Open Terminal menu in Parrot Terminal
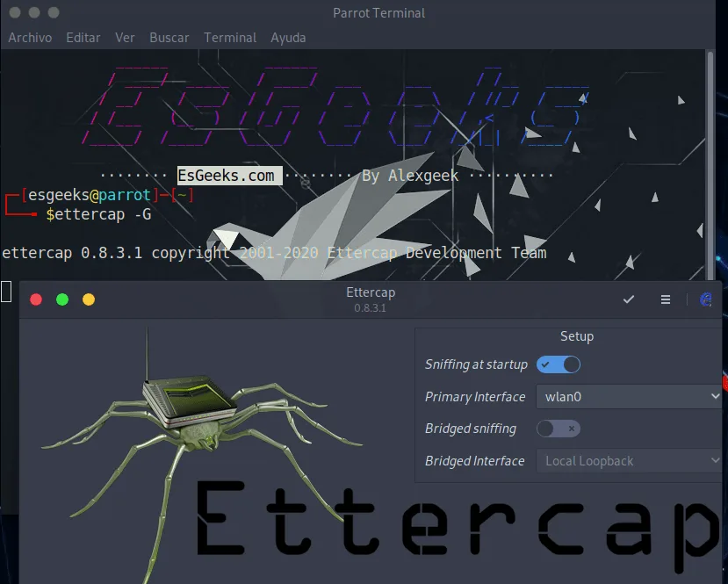728x584 pixels. (x=230, y=38)
